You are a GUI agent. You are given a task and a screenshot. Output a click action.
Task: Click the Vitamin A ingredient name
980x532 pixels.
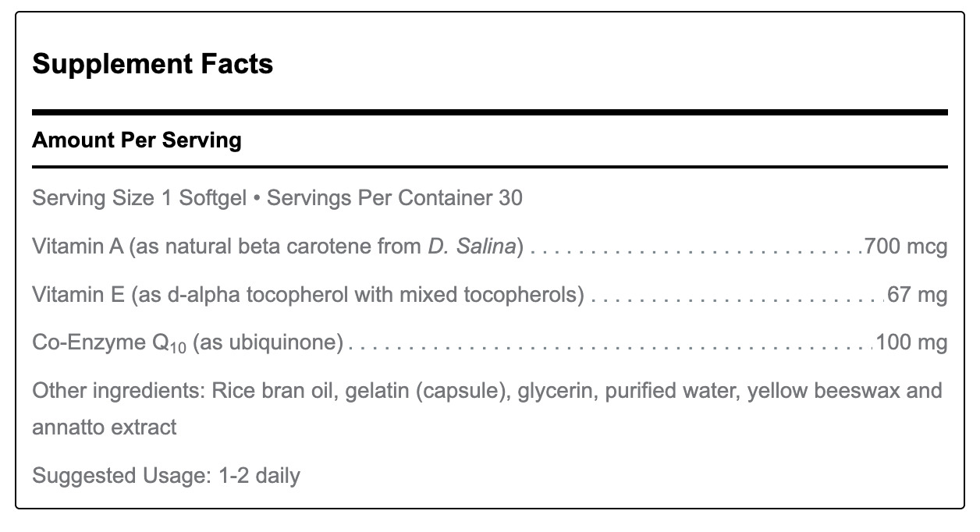(x=78, y=247)
